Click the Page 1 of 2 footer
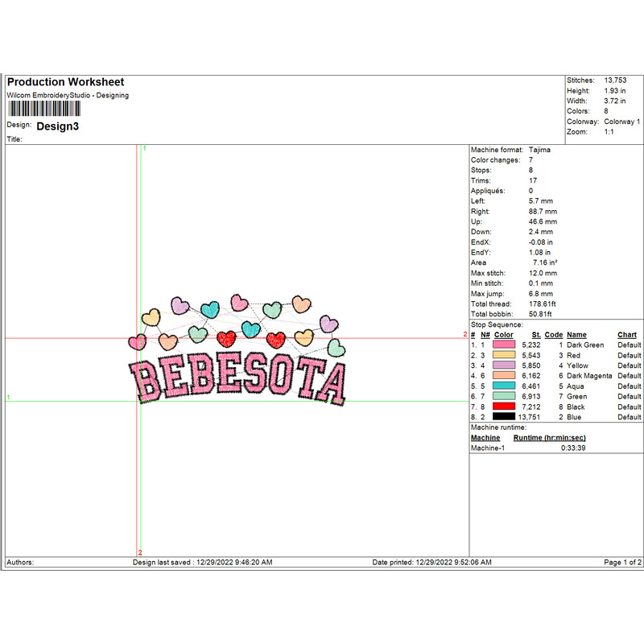 click(622, 562)
